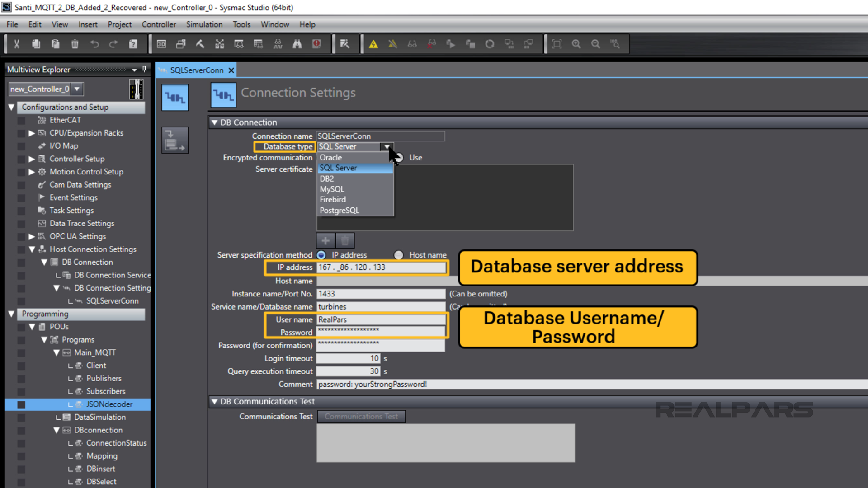Expand the Host Connection Settings node
868x488 pixels.
click(x=32, y=249)
